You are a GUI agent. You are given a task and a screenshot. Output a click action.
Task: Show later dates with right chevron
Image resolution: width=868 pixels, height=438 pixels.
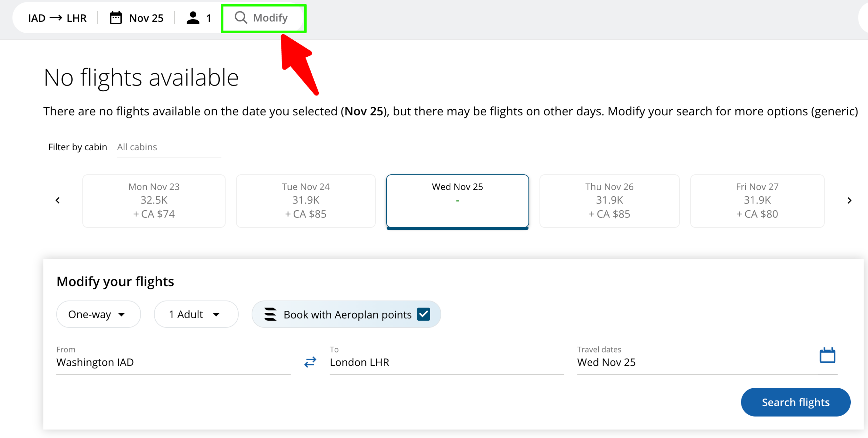[849, 201]
